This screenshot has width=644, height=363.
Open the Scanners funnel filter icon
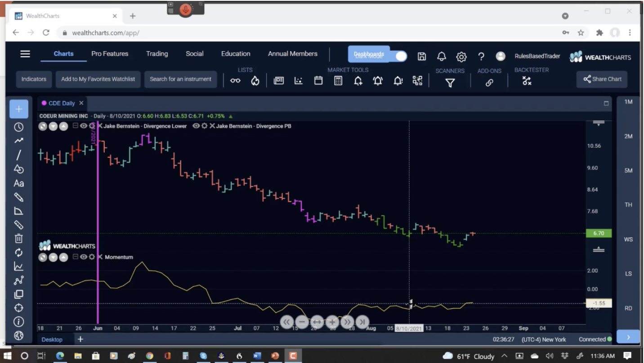450,83
